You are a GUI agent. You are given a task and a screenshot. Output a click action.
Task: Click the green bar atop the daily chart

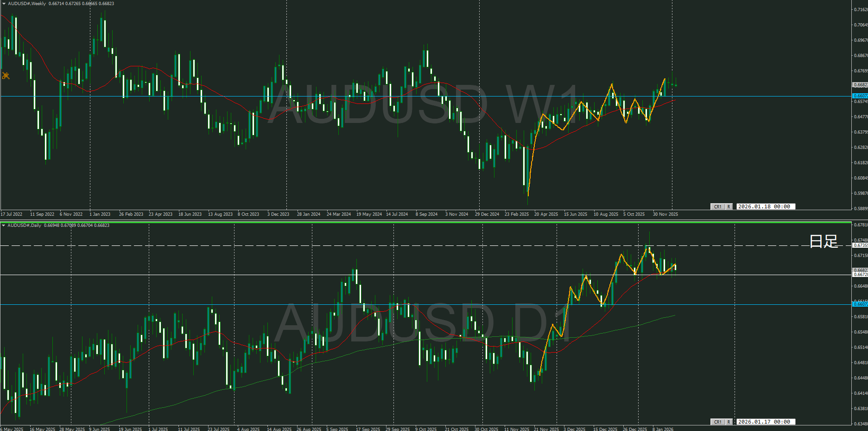[425, 223]
